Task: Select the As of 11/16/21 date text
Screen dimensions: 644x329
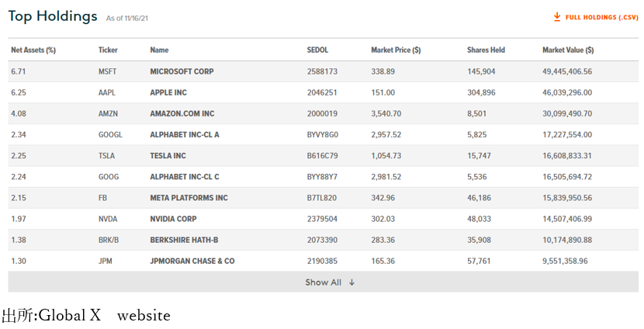Action: pyautogui.click(x=127, y=18)
